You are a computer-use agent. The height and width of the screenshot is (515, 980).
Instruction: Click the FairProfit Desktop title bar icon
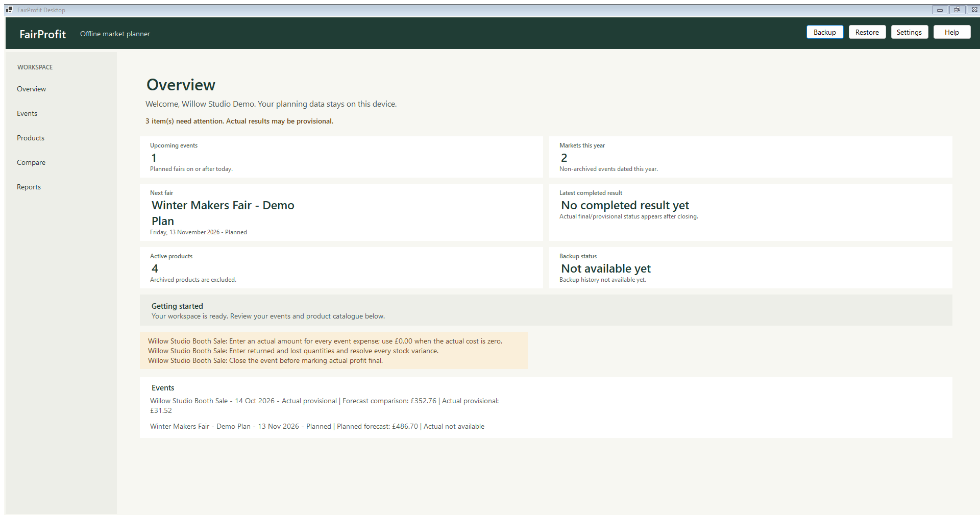pyautogui.click(x=9, y=10)
